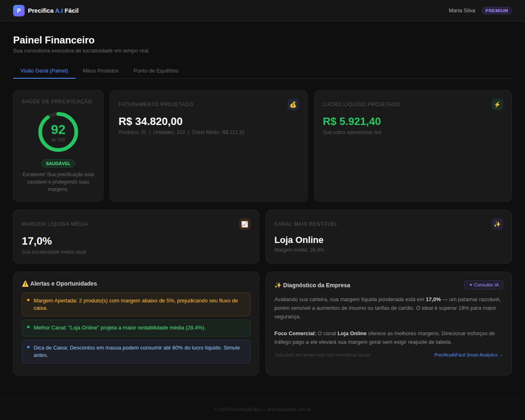Click the Calculado em tempo real footnote
The image size is (525, 420).
point(322,355)
